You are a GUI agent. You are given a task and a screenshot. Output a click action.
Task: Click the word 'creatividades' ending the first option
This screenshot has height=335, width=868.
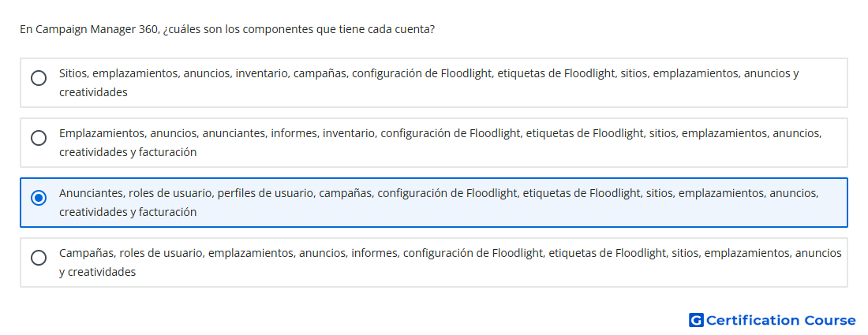tap(93, 92)
